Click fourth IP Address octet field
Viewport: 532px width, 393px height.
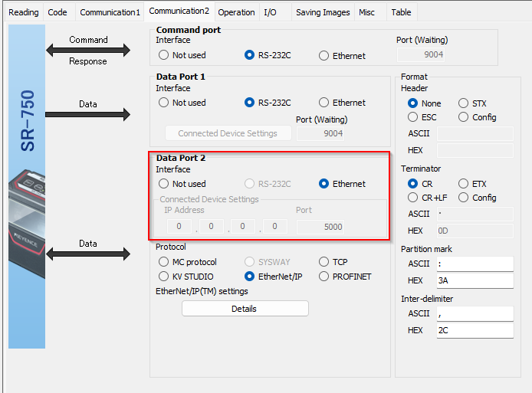click(275, 226)
